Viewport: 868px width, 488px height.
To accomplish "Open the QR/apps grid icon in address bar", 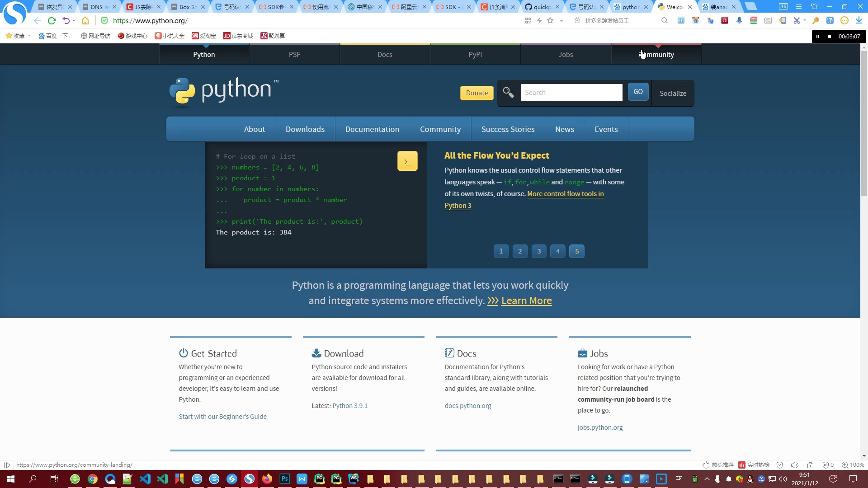I will [x=528, y=21].
